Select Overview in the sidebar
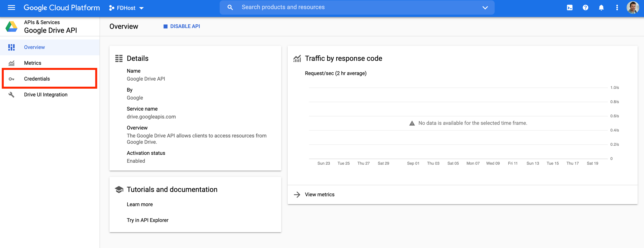This screenshot has height=248, width=644. [34, 47]
